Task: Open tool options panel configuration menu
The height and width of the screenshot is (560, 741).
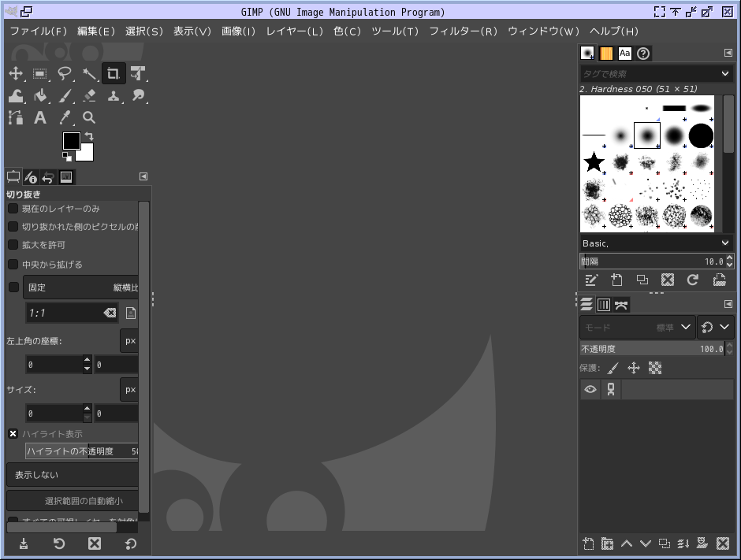Action: 143,176
